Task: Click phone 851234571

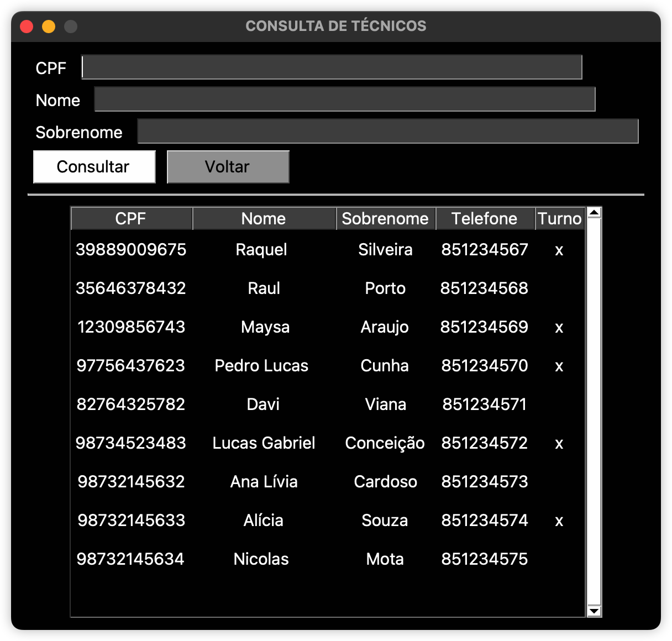Action: tap(485, 404)
